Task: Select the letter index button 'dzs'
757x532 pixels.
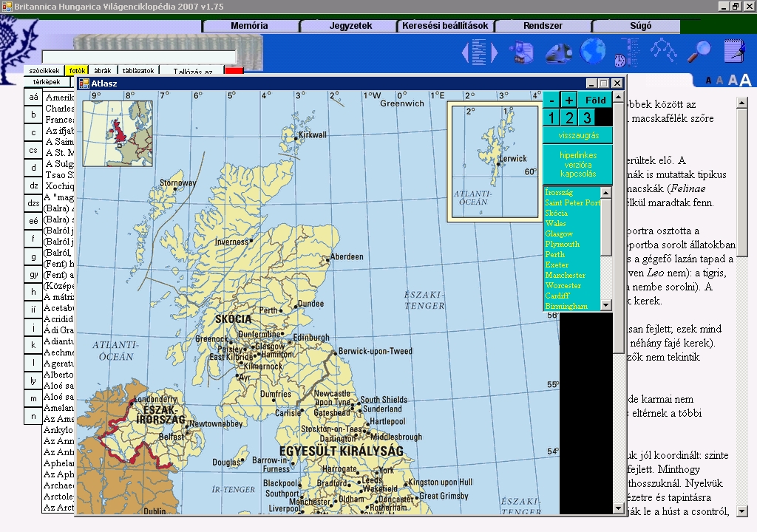Action: pyautogui.click(x=33, y=203)
